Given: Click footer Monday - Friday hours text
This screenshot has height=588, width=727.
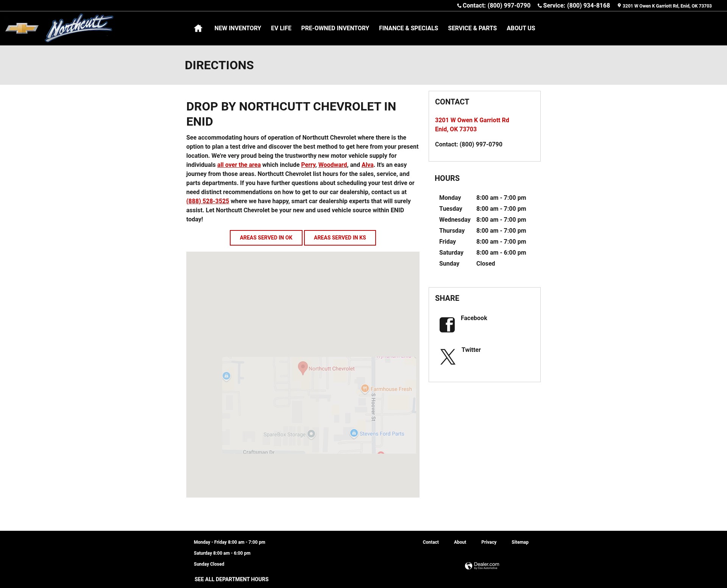Looking at the screenshot, I should coord(229,542).
